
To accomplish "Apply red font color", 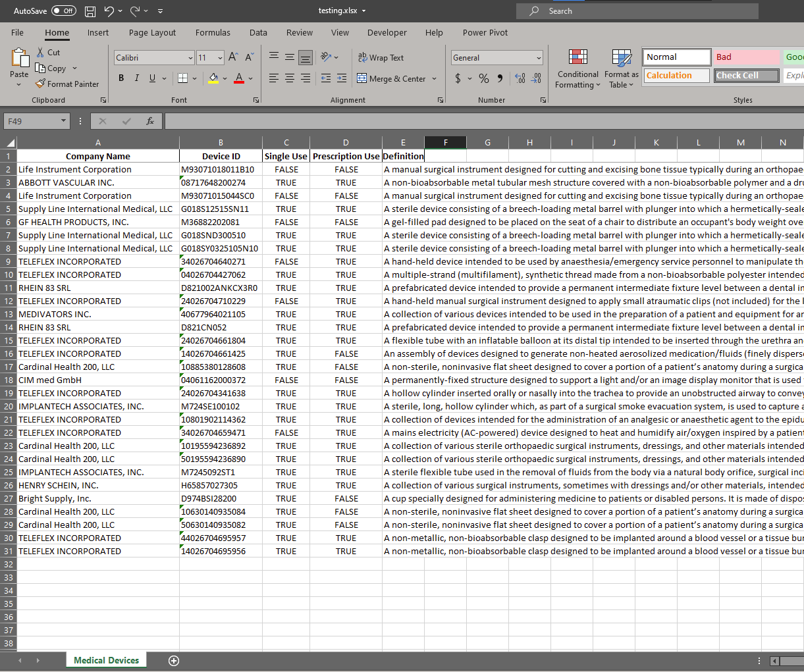I will coord(239,78).
